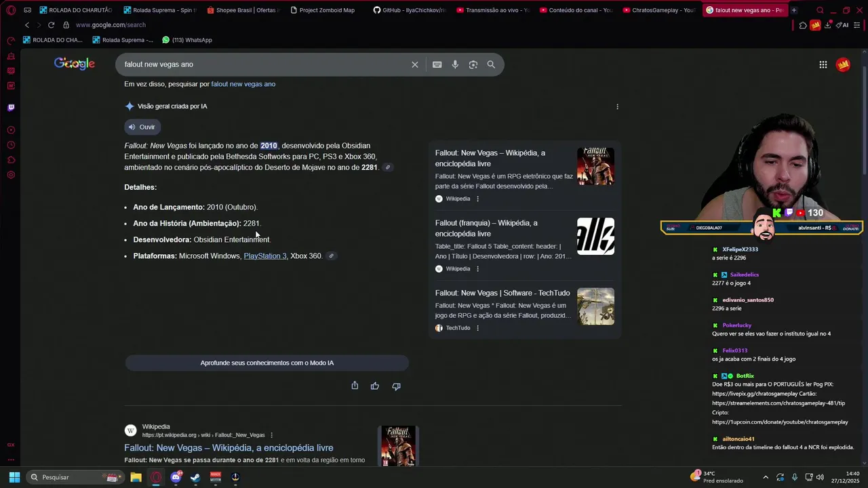Open AI overview more options menu
The image size is (868, 488).
617,106
